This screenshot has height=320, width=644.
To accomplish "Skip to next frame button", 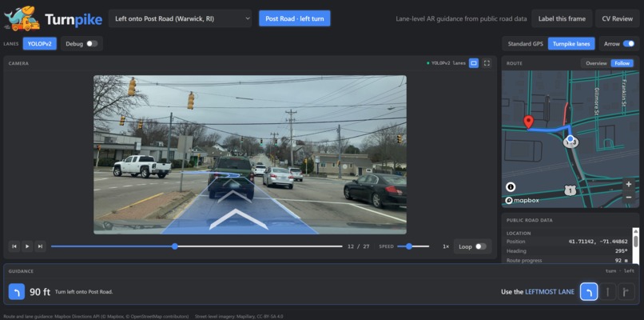I will (x=40, y=246).
